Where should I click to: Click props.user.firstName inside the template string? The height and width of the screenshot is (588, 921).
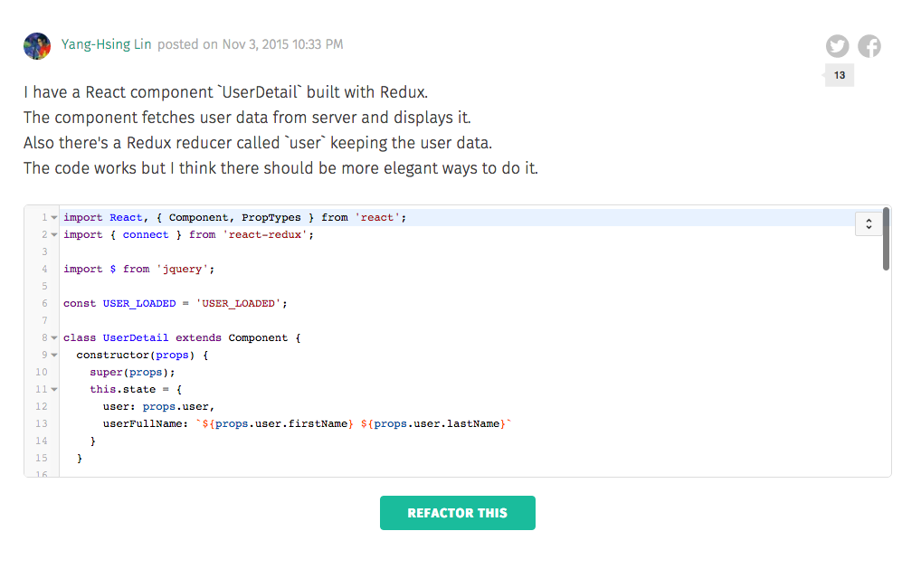280,423
